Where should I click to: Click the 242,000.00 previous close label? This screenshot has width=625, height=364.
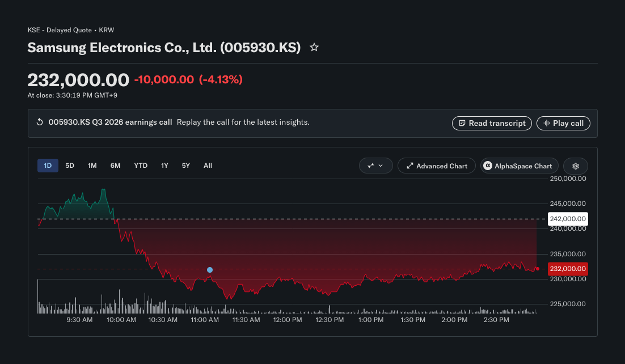pyautogui.click(x=568, y=219)
